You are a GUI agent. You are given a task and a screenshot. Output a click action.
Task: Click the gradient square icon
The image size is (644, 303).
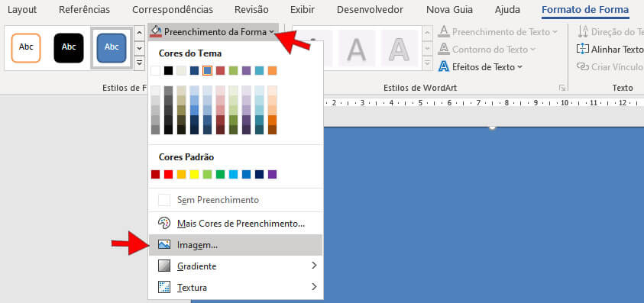pos(164,266)
